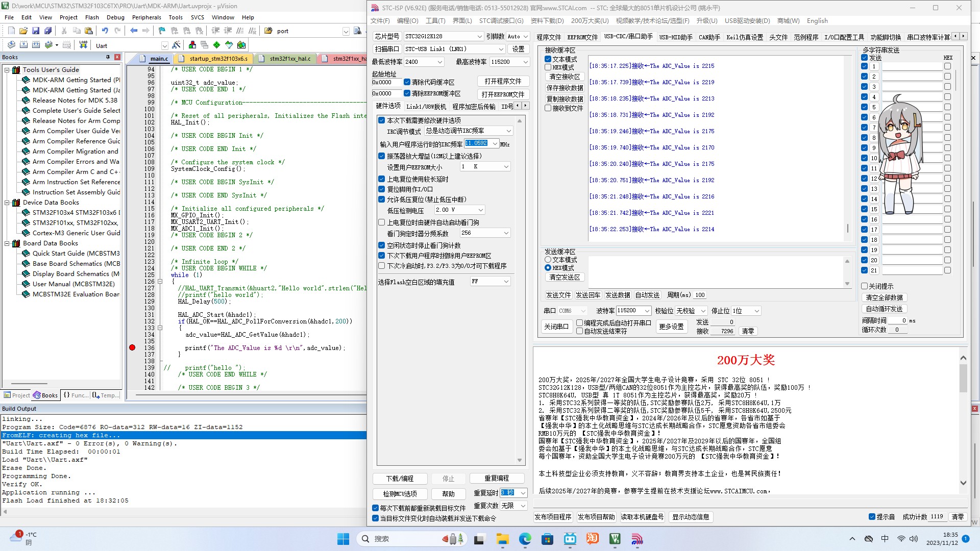Viewport: 980px width, 551px height.
Task: Open File Explorer from the taskbar
Action: tap(502, 539)
